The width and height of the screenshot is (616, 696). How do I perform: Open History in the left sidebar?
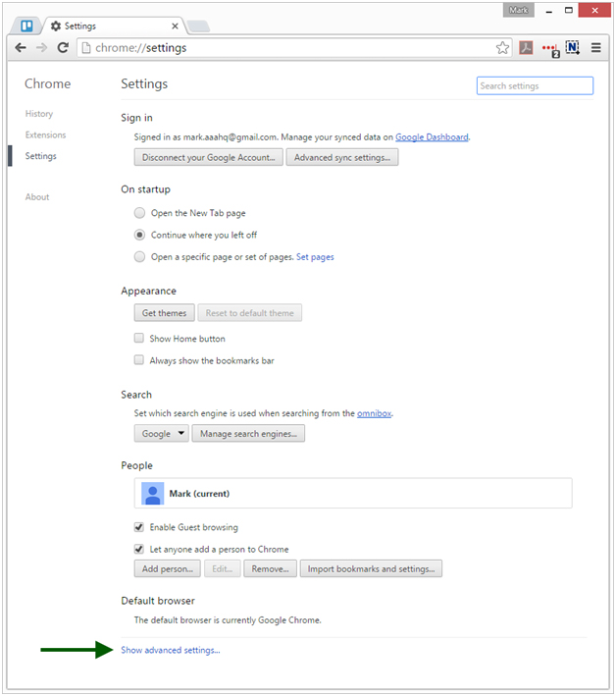[x=39, y=114]
